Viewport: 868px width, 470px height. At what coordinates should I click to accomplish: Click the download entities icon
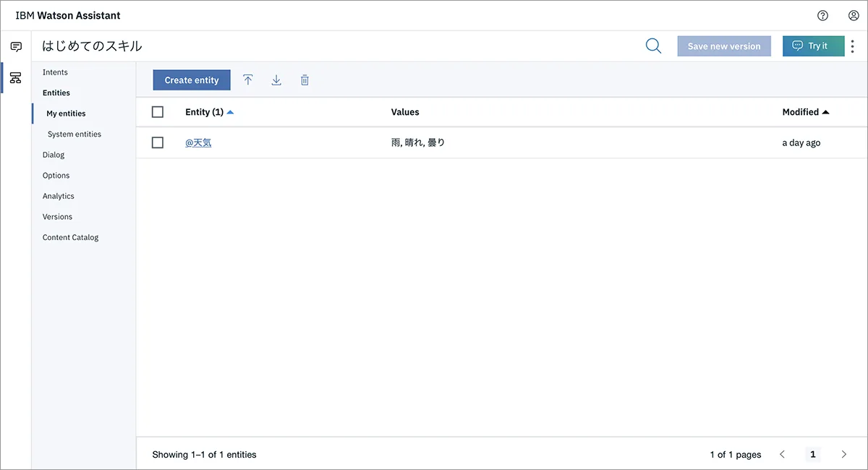[x=276, y=80]
